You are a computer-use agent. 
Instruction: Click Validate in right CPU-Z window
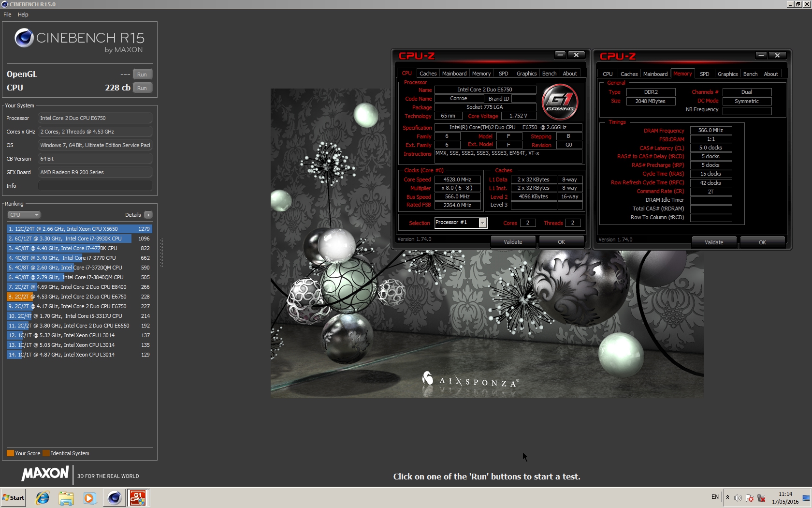click(714, 242)
